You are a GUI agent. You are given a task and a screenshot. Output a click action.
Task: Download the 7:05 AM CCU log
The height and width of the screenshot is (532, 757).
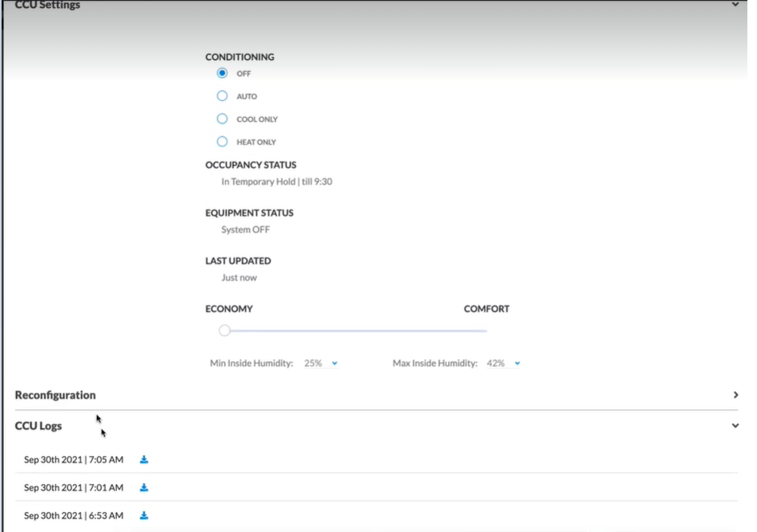coord(144,460)
